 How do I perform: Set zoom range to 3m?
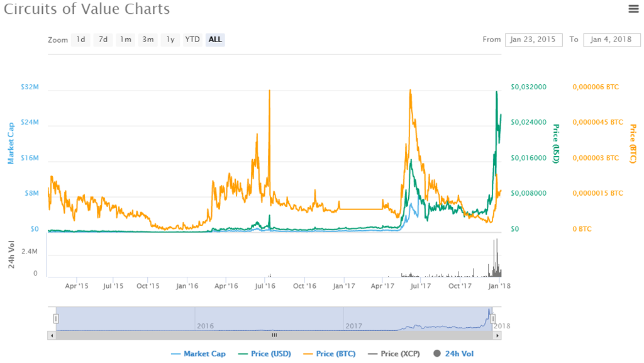[x=148, y=40]
